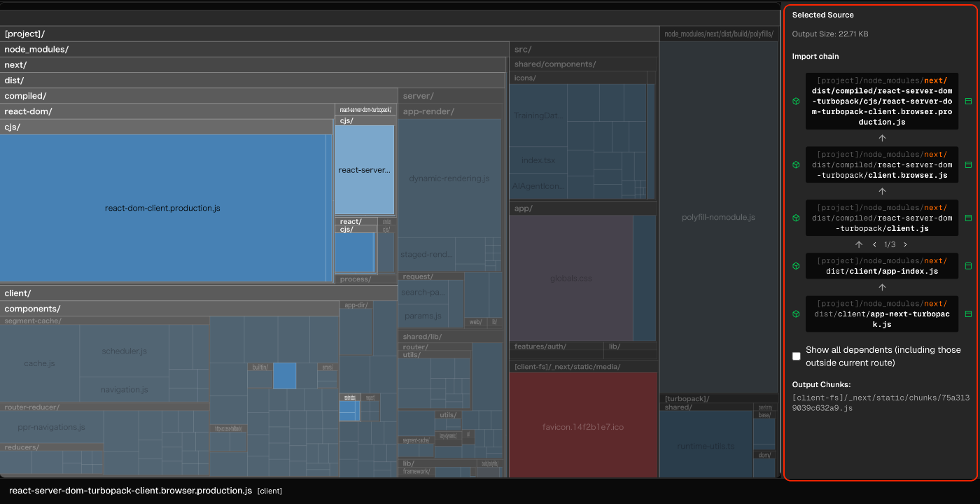Go to previous import chain with left chevron

[x=874, y=244]
